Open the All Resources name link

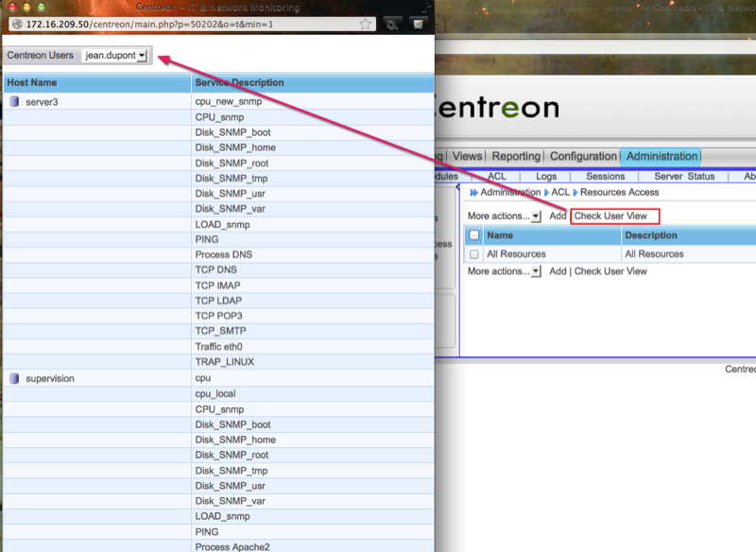click(515, 254)
